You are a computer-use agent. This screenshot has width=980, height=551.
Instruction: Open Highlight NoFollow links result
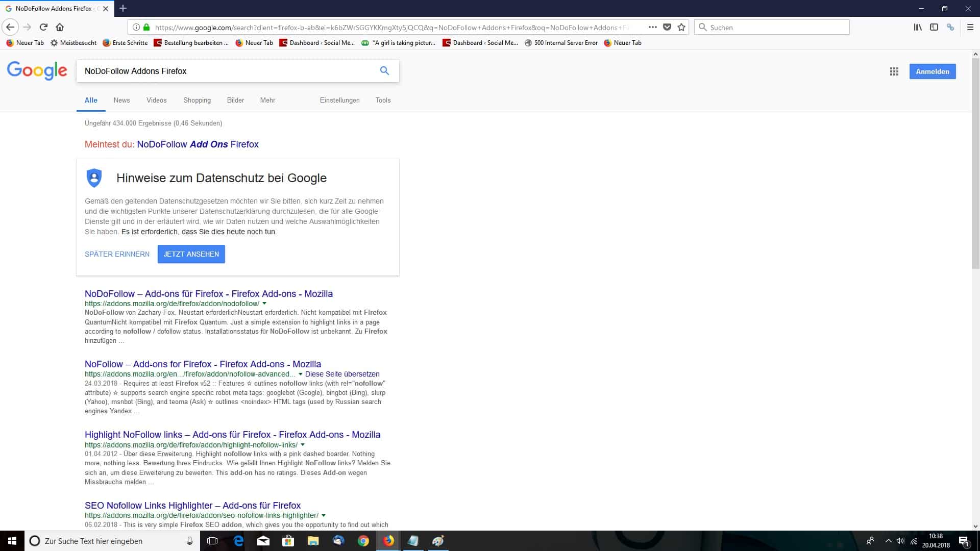[232, 435]
